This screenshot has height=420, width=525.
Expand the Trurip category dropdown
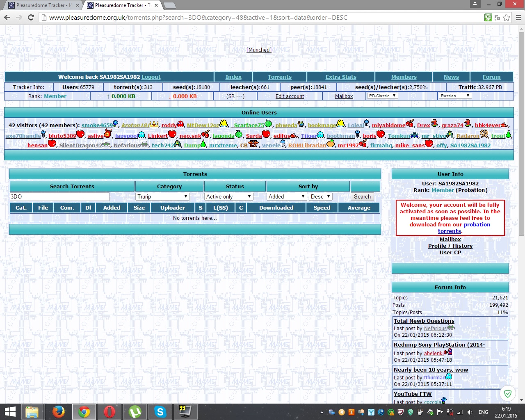pyautogui.click(x=162, y=196)
